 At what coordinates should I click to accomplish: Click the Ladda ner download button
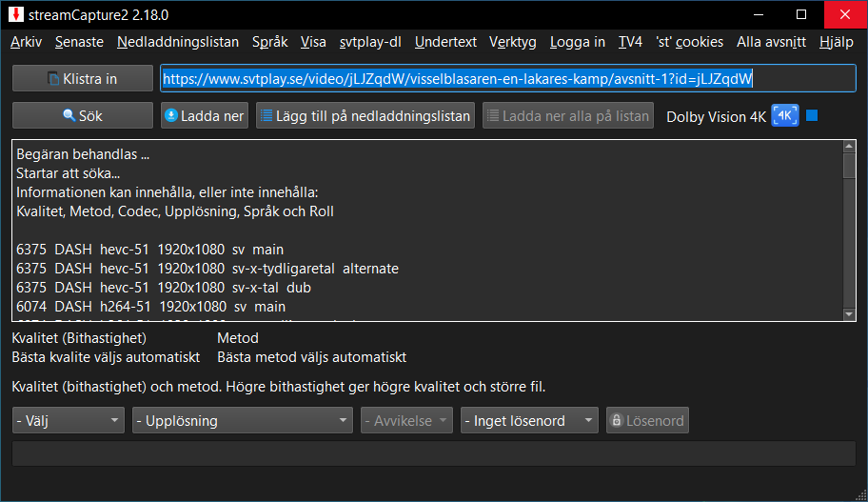(205, 116)
